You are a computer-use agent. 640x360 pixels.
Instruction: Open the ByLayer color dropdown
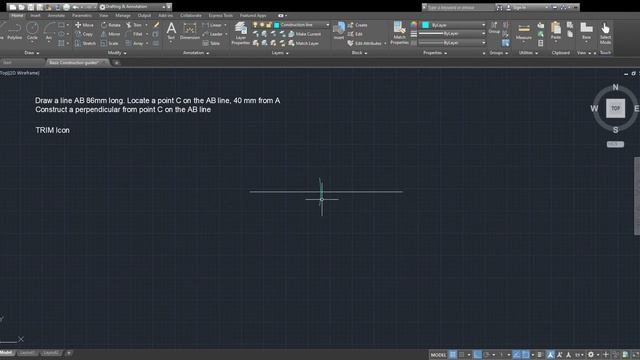click(454, 25)
